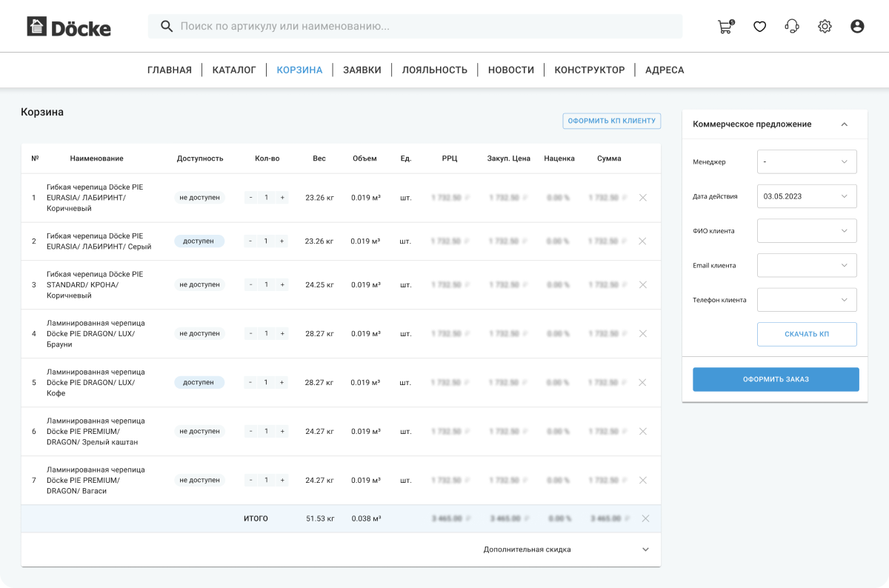This screenshot has width=889, height=588.
Task: Click the search magnifier icon
Action: tap(167, 27)
